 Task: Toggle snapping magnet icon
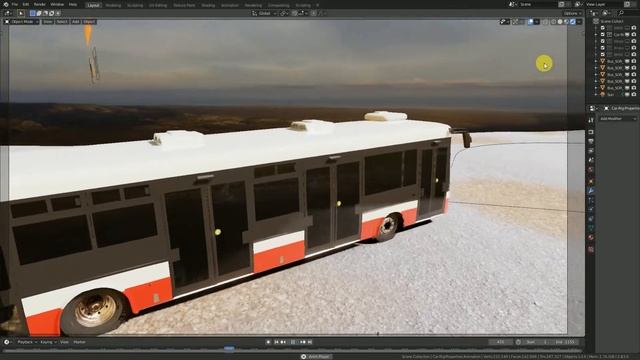click(x=294, y=13)
